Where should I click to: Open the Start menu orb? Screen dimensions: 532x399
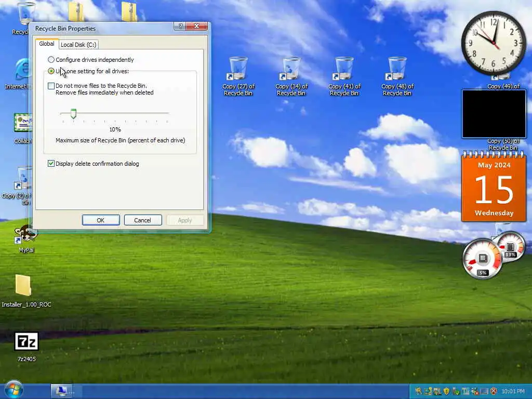click(14, 390)
